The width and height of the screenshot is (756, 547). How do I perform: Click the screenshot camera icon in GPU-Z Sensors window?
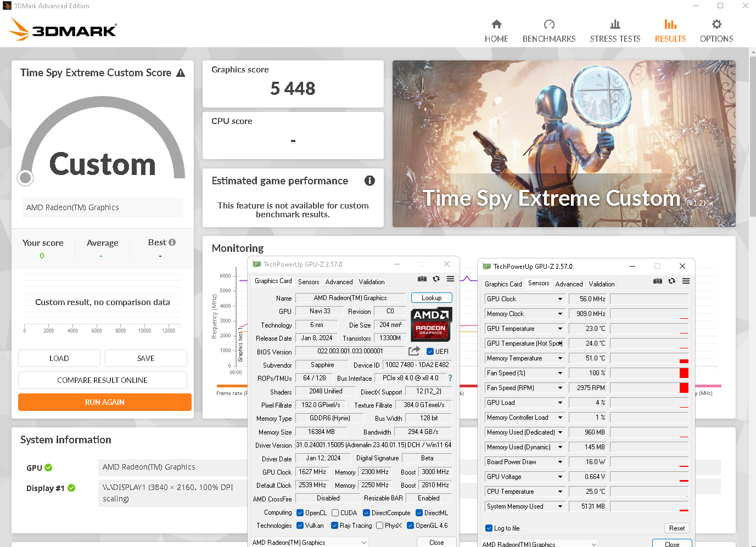[657, 281]
